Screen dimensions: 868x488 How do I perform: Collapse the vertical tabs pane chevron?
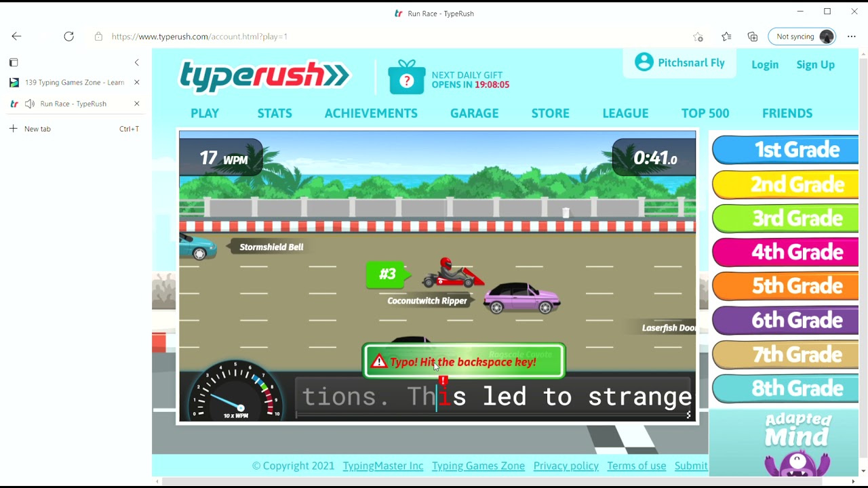pos(136,62)
